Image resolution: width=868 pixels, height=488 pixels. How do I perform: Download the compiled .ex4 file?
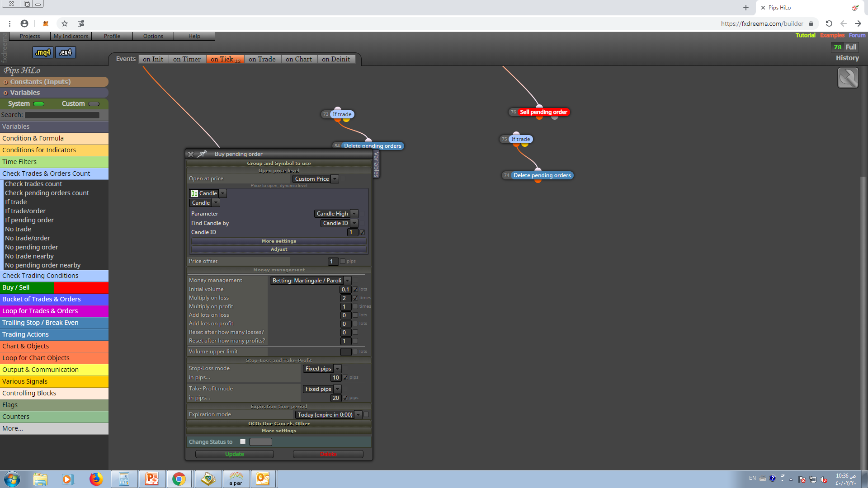tap(66, 52)
